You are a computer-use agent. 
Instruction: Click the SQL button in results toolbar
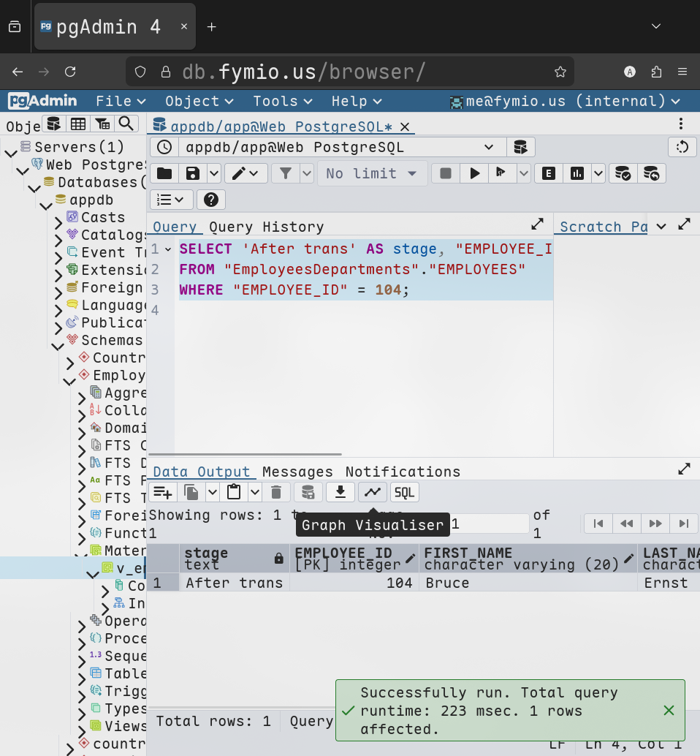tap(405, 492)
